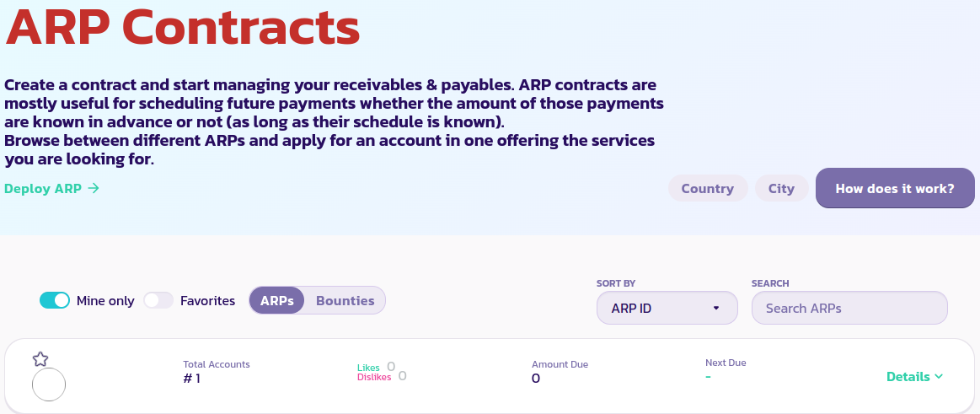This screenshot has height=414, width=980.
Task: Click the chevron next to Details
Action: pyautogui.click(x=939, y=377)
